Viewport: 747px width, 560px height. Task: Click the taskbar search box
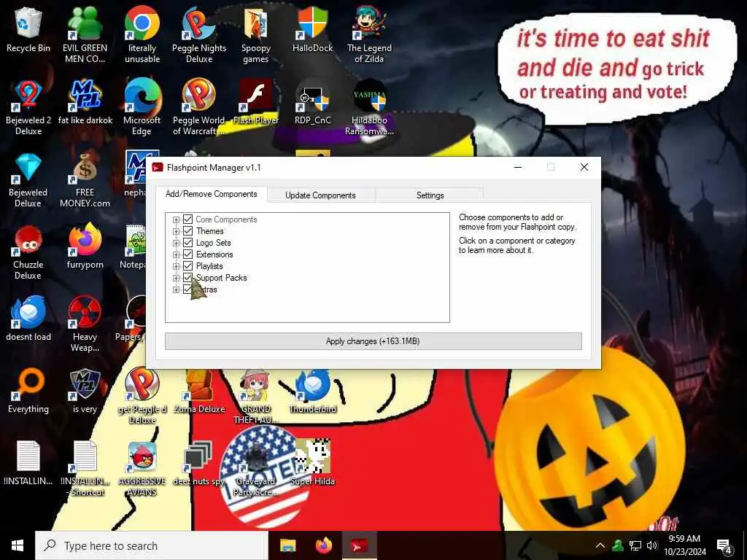pos(152,545)
